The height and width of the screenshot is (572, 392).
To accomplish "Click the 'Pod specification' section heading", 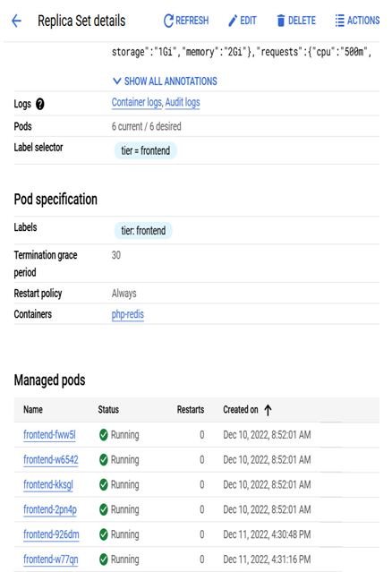I will 55,200.
